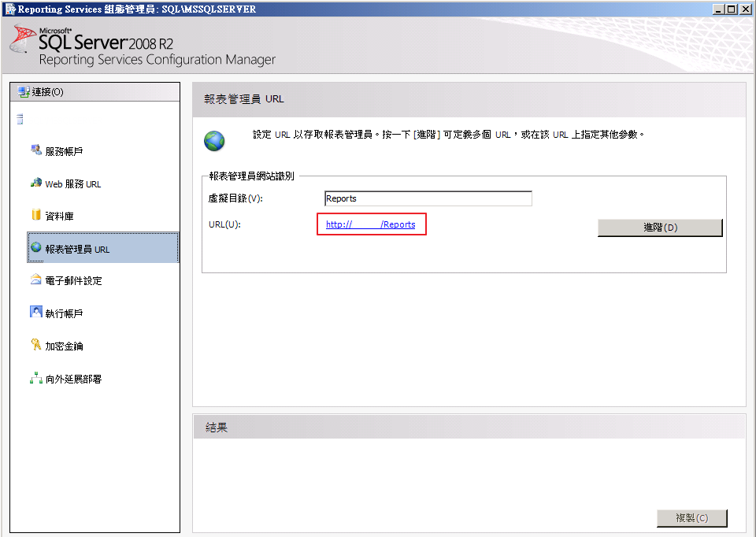Click the large globe icon beside the description

214,141
